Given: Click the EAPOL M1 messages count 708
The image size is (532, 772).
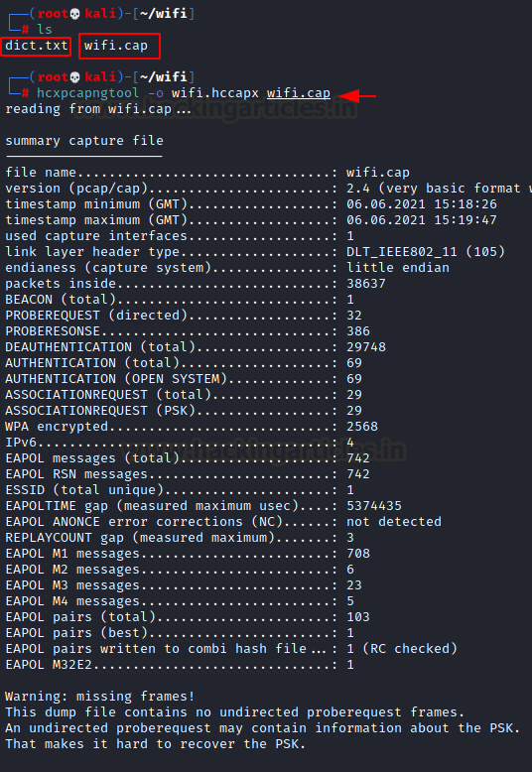Looking at the screenshot, I should pos(358,554).
